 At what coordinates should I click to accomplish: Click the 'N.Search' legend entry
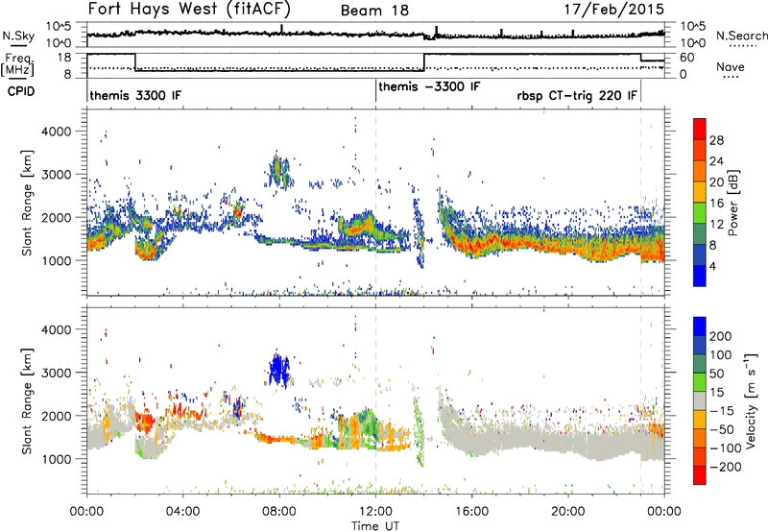tap(743, 35)
